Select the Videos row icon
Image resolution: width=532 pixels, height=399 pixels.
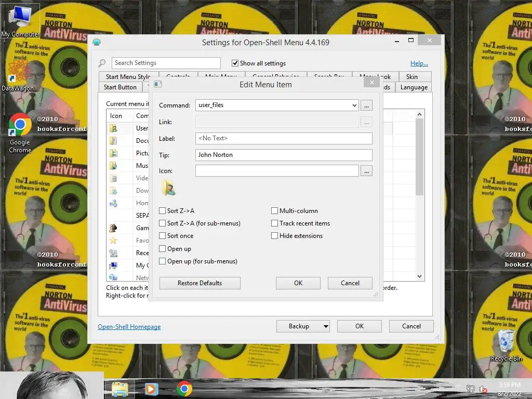pyautogui.click(x=113, y=178)
